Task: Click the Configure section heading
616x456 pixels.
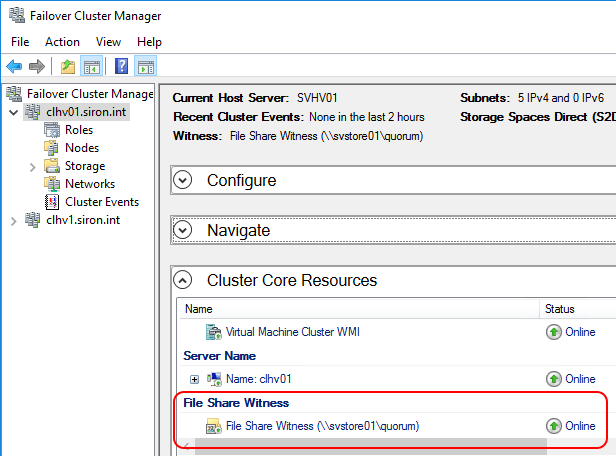Action: [x=242, y=180]
